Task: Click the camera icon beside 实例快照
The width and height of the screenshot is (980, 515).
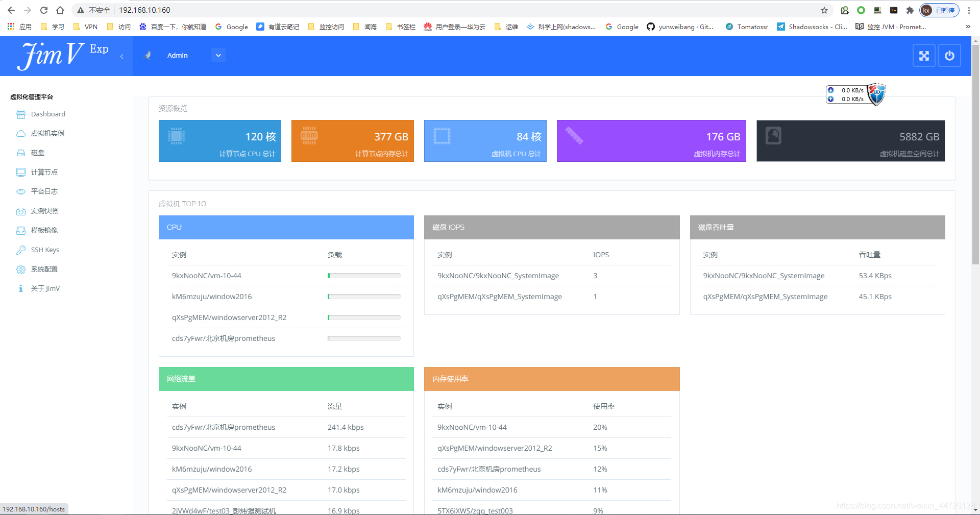Action: (21, 211)
